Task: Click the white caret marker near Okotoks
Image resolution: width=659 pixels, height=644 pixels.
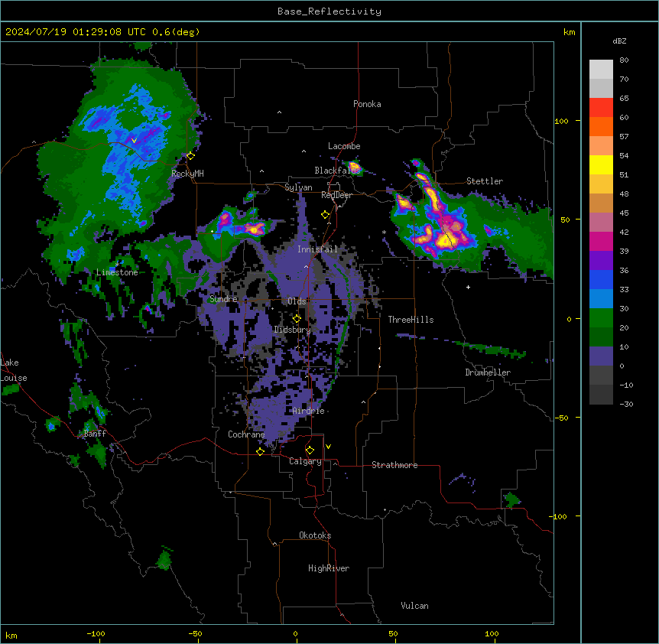Action: point(275,544)
